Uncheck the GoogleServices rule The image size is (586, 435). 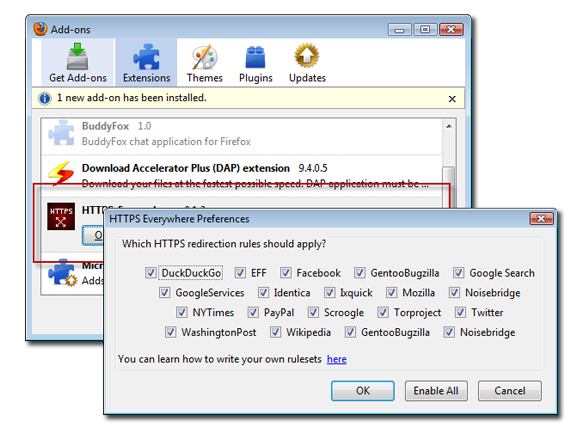[x=164, y=293]
